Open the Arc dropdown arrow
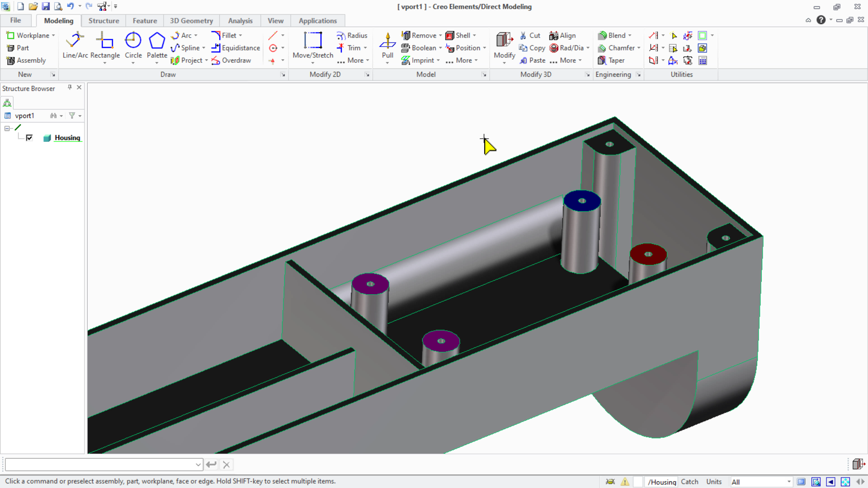 click(196, 35)
